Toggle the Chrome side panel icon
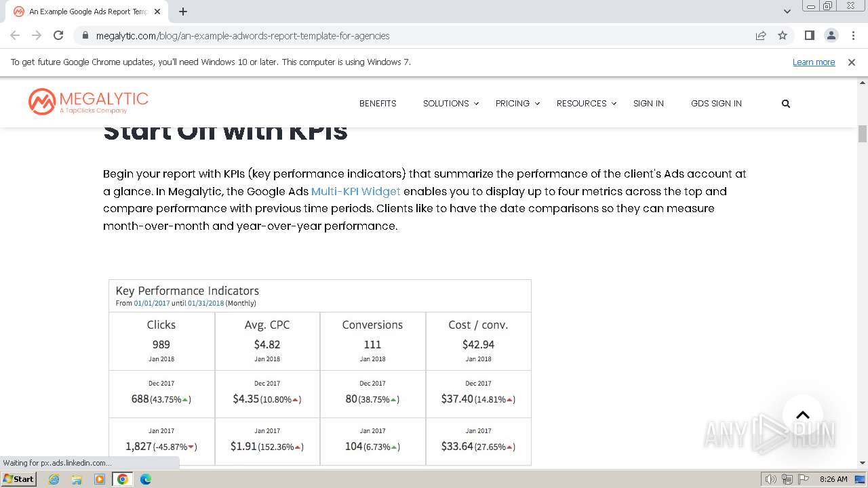 (809, 35)
